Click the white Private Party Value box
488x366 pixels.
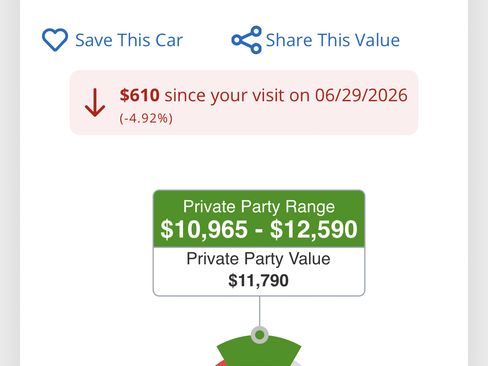point(259,271)
